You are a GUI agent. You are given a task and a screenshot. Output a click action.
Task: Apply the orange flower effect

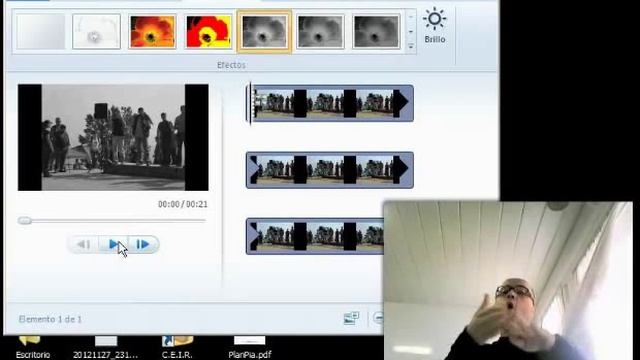tap(152, 32)
